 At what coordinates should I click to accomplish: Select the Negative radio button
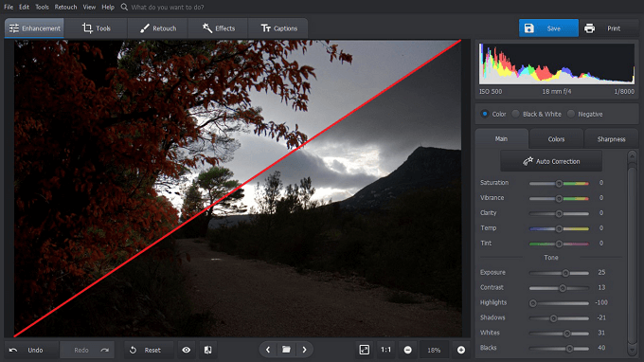(571, 114)
